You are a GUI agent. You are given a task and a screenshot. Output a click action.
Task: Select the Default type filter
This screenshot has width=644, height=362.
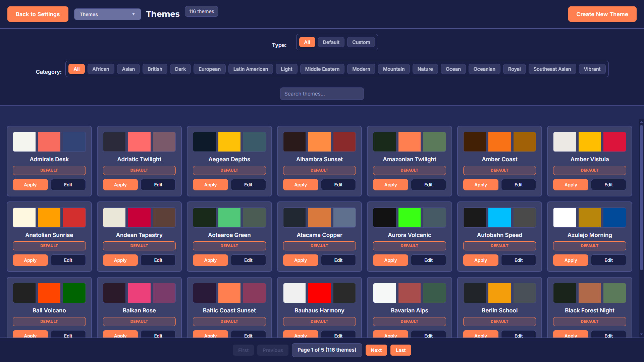click(x=331, y=42)
